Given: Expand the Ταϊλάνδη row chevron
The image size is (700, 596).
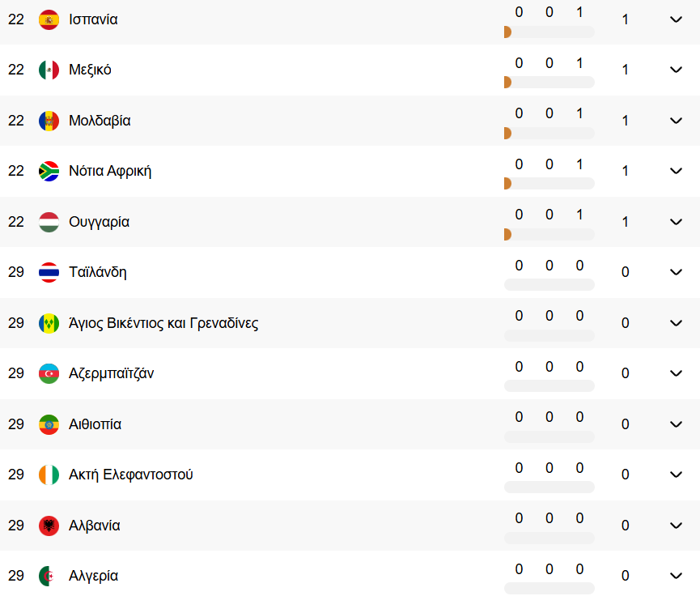Looking at the screenshot, I should coord(676,272).
